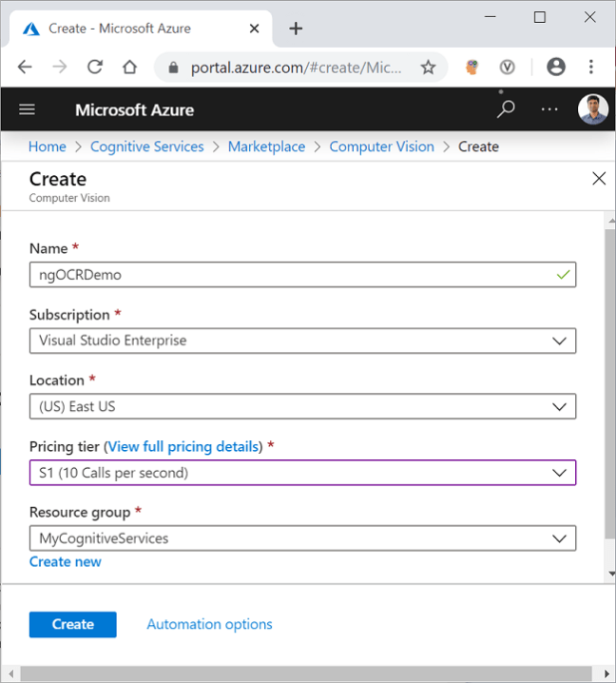The image size is (616, 683).
Task: Reload the Azure portal page
Action: tap(95, 68)
